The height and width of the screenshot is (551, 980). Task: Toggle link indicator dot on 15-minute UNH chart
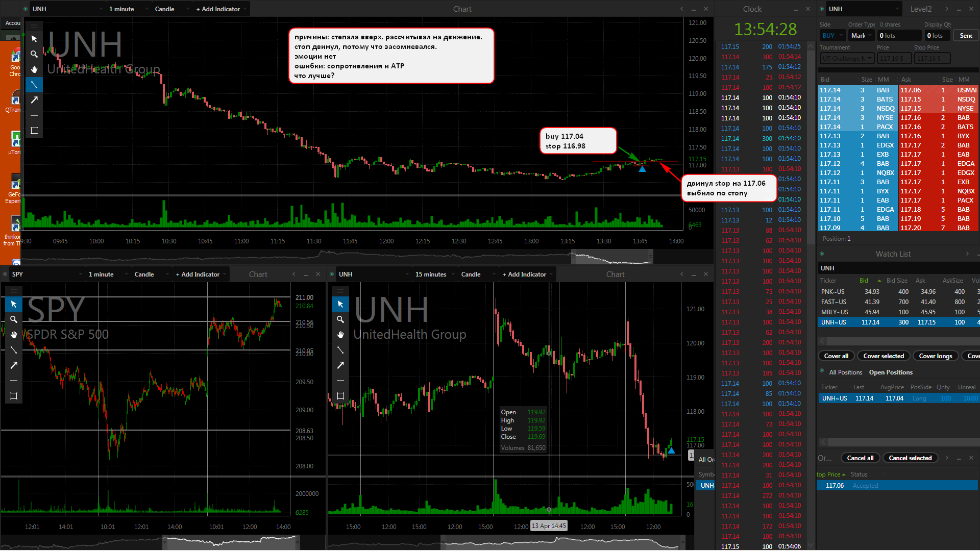332,274
